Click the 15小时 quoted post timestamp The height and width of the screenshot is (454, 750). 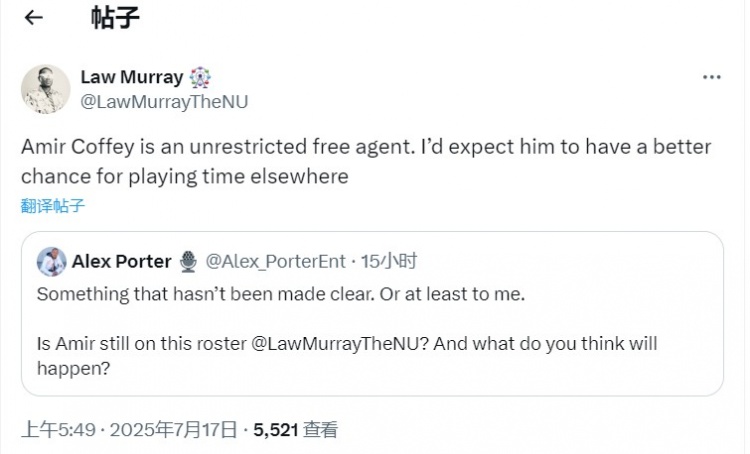(387, 262)
